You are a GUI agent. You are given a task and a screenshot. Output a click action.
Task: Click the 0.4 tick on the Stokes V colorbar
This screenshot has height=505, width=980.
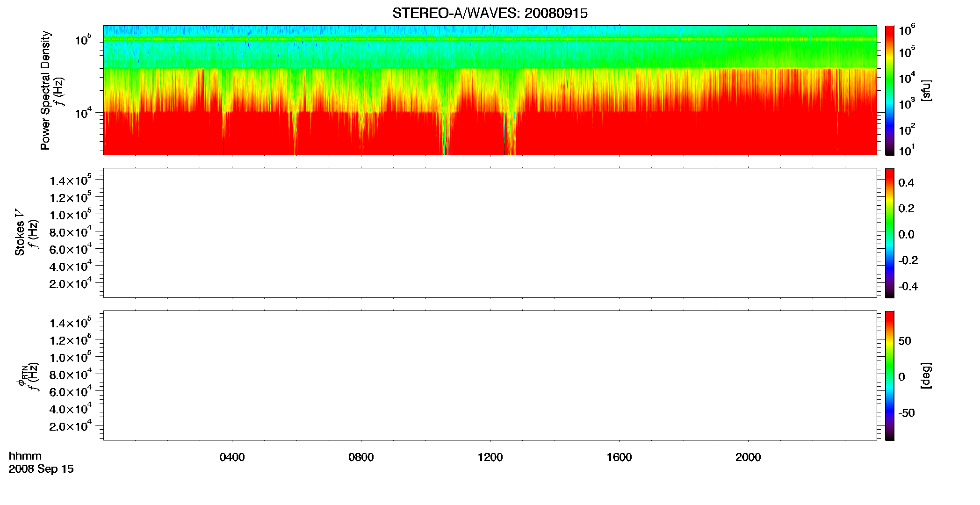pyautogui.click(x=906, y=183)
